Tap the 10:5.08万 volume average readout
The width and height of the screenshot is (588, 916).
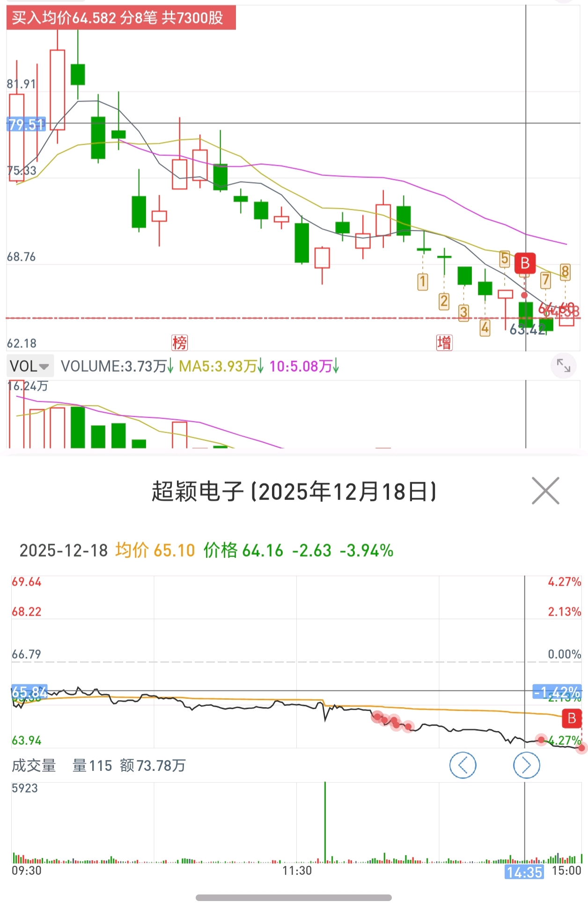point(304,366)
